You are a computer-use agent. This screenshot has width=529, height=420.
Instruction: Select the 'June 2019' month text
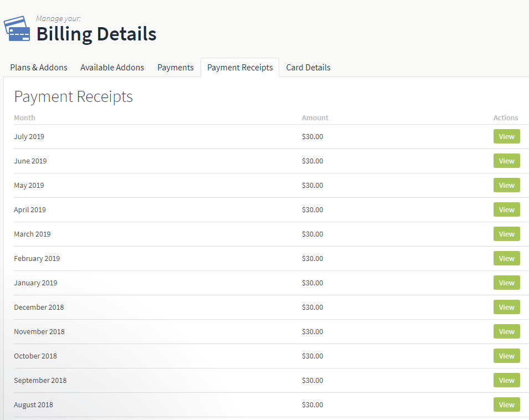tap(30, 161)
